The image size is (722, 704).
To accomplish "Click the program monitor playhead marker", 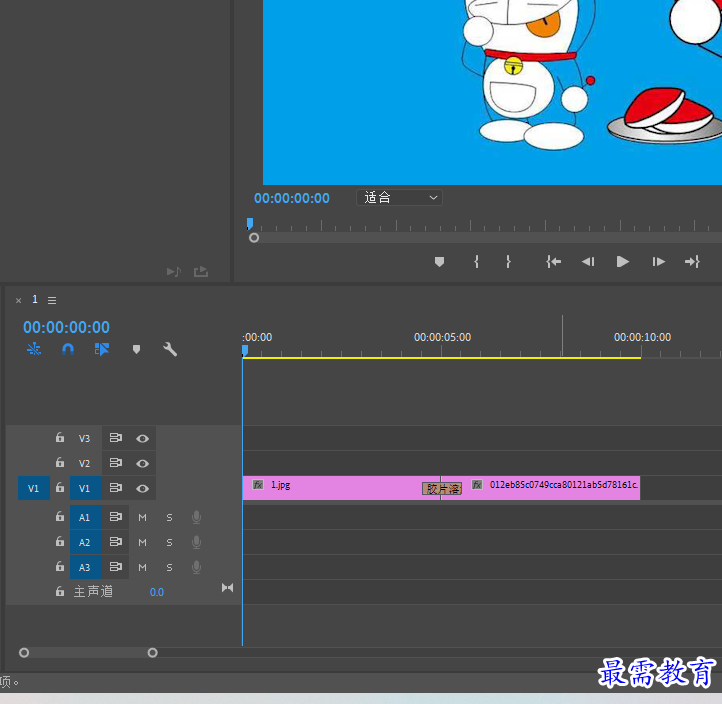I will point(250,224).
